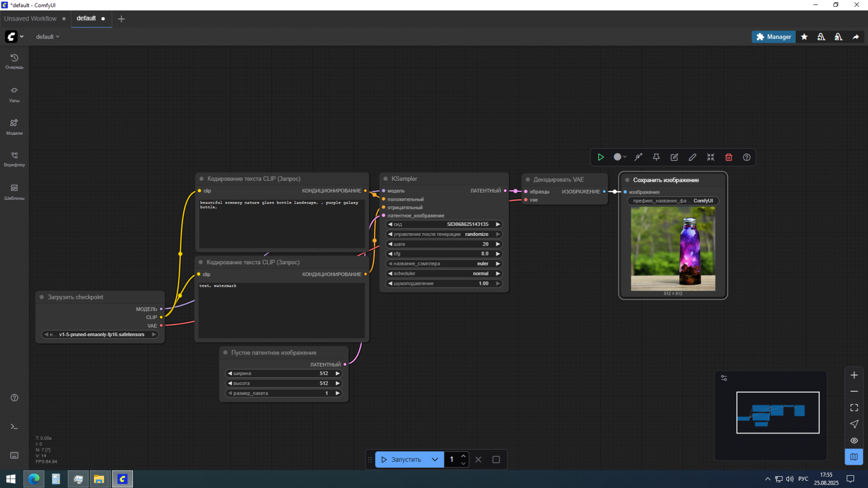
Task: Open the Templates (Шаблоны) sidebar panel
Action: pos(14,191)
